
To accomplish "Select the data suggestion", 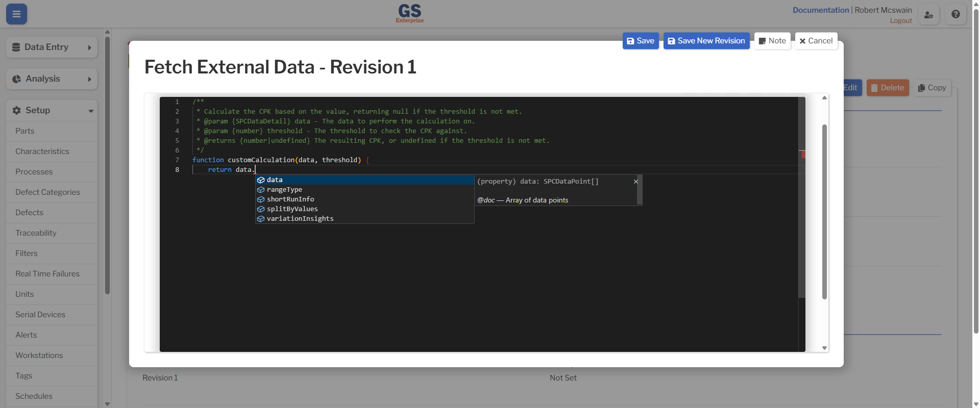I will coord(364,180).
